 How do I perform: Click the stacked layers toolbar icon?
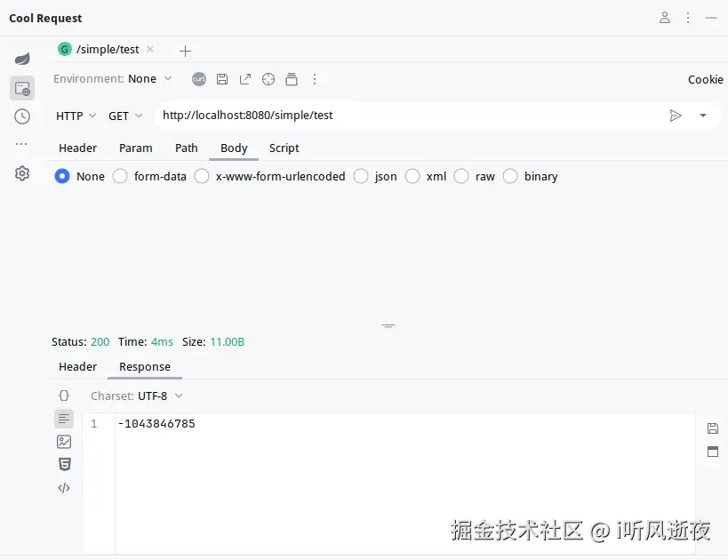point(292,79)
